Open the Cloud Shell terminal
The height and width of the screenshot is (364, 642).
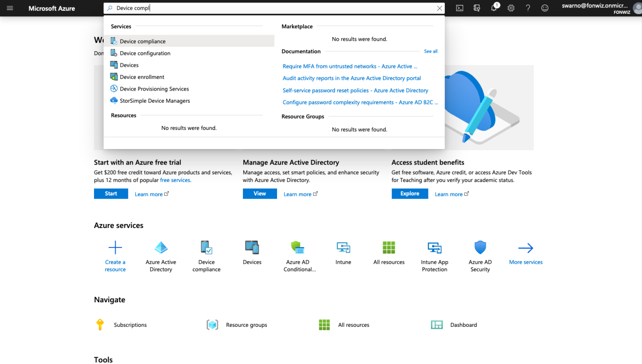(459, 8)
